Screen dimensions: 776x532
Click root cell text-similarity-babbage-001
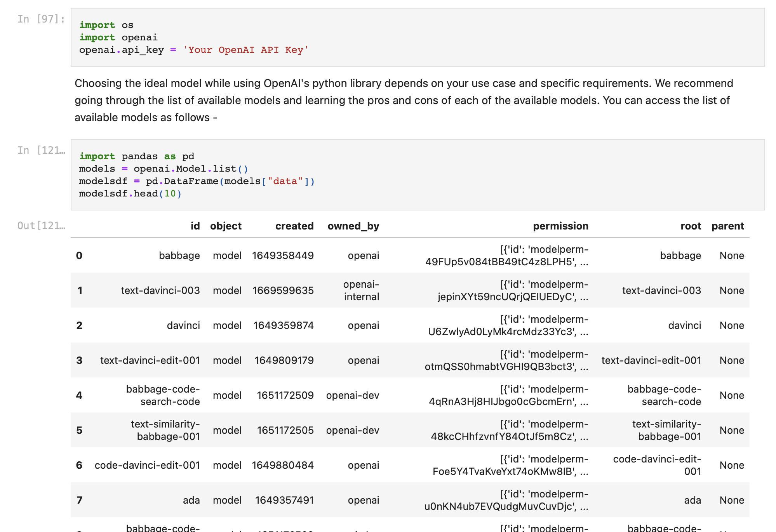pos(666,430)
